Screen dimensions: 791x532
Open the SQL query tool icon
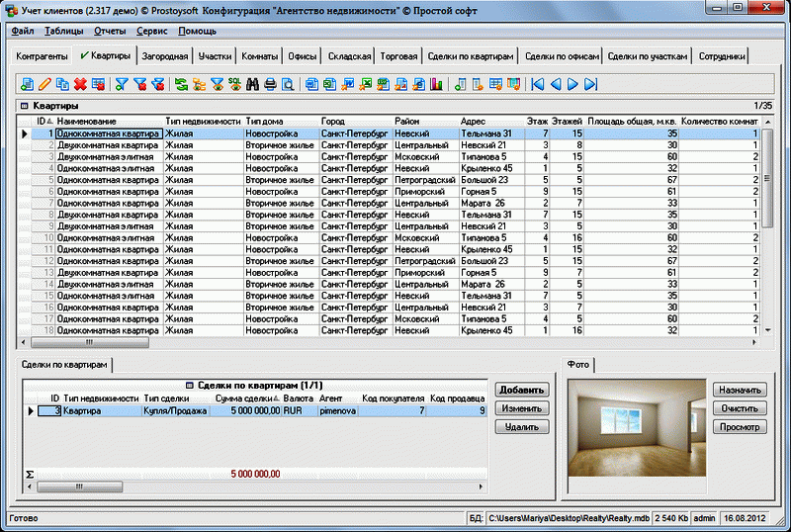pos(234,84)
